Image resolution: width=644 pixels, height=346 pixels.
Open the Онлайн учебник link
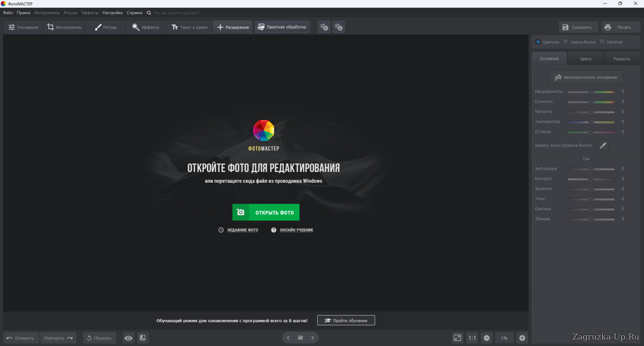296,230
